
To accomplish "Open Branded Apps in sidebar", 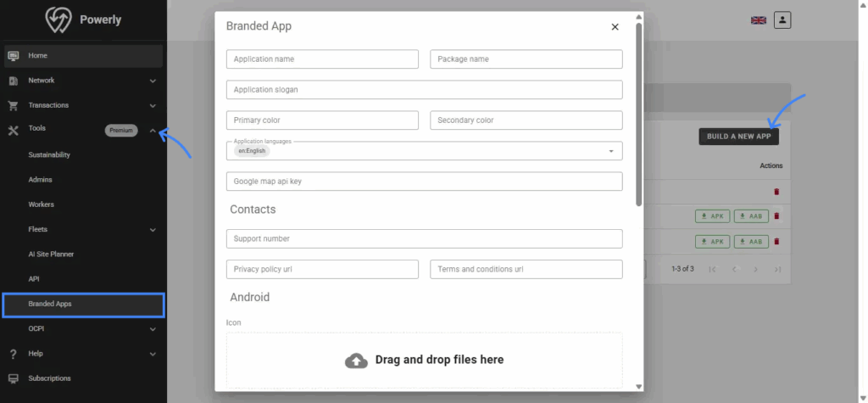I will tap(50, 304).
